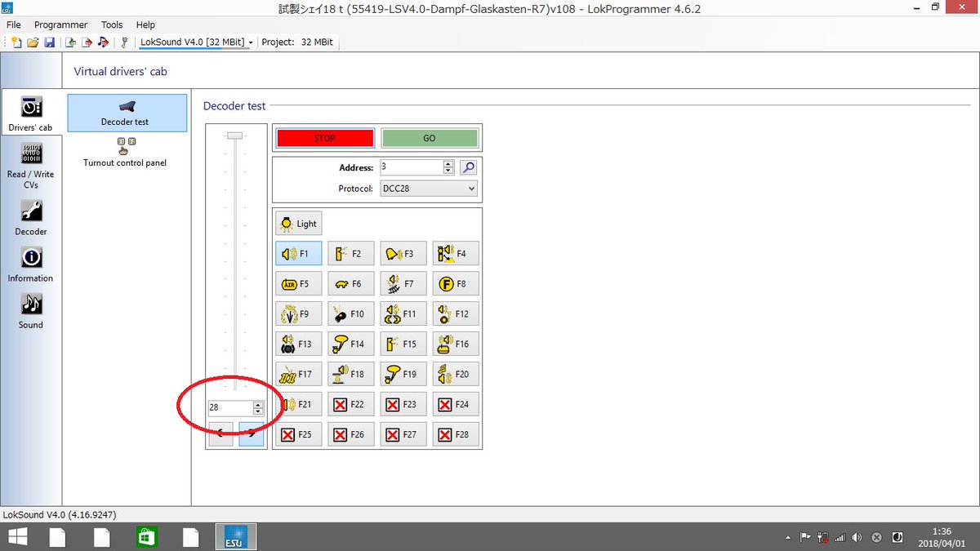Toggle function F21

pyautogui.click(x=299, y=405)
